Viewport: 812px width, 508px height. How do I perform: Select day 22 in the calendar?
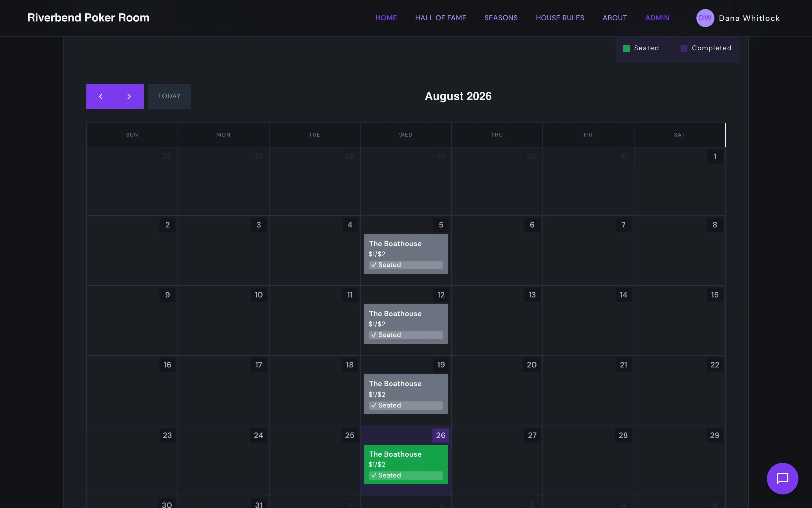pos(715,365)
